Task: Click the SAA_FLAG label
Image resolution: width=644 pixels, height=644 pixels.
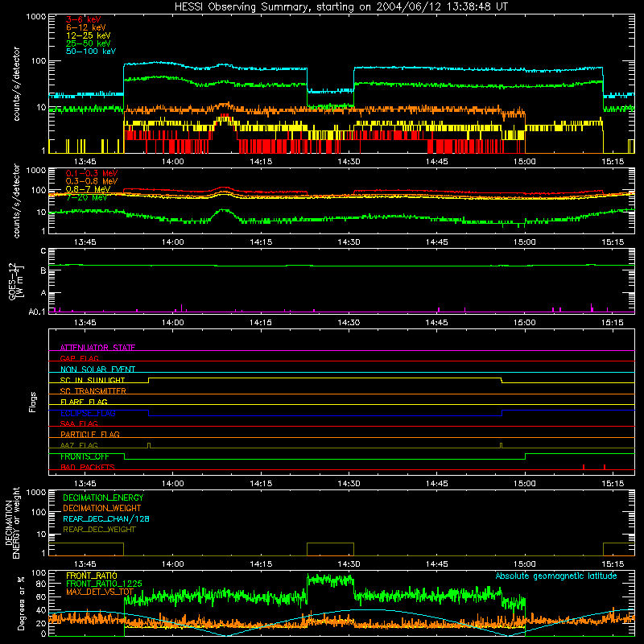Action: coord(79,423)
